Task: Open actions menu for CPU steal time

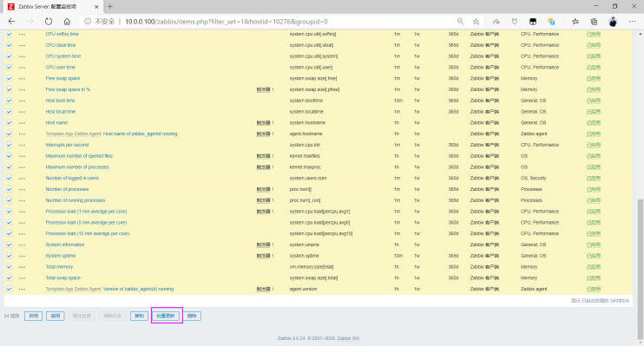Action: pyautogui.click(x=22, y=45)
